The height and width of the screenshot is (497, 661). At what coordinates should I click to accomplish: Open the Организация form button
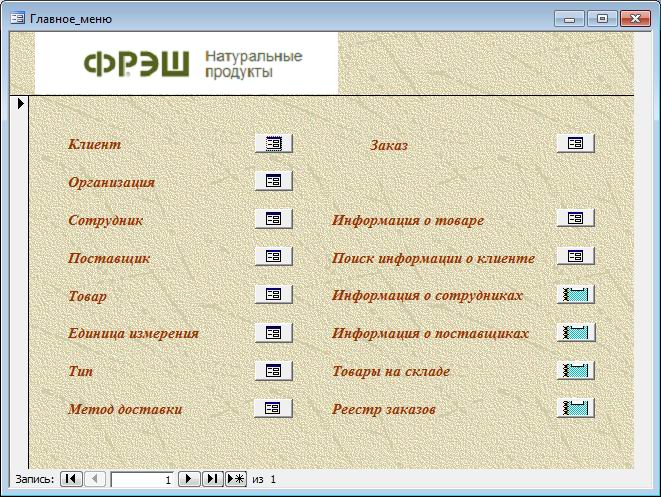(273, 182)
